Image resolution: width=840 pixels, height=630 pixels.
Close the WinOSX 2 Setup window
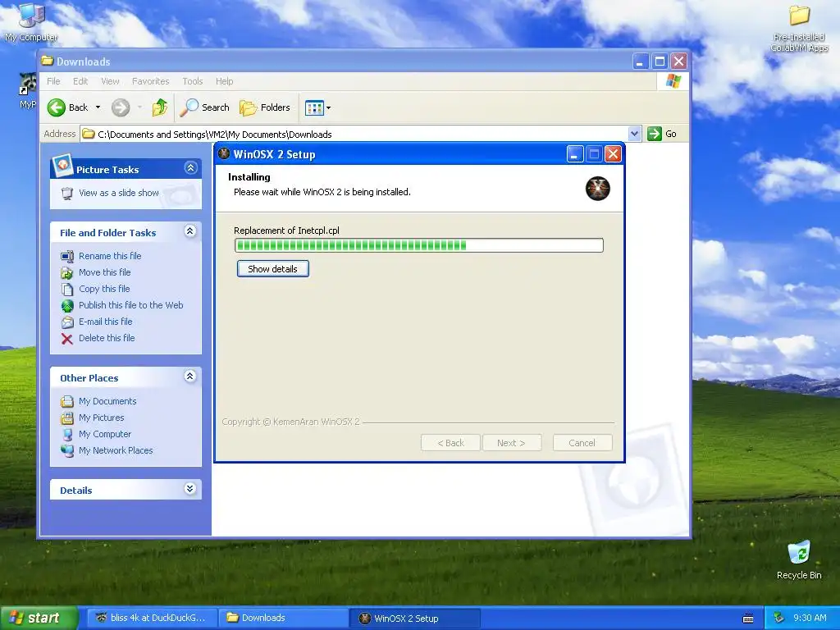(x=613, y=154)
